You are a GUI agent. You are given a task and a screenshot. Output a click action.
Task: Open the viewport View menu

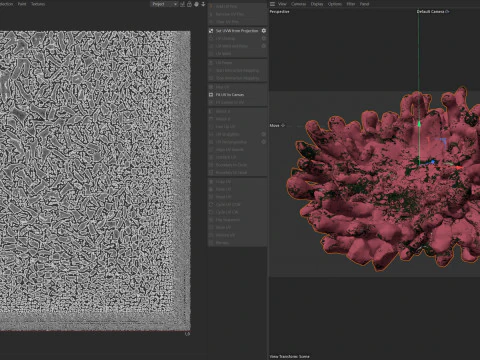(282, 4)
